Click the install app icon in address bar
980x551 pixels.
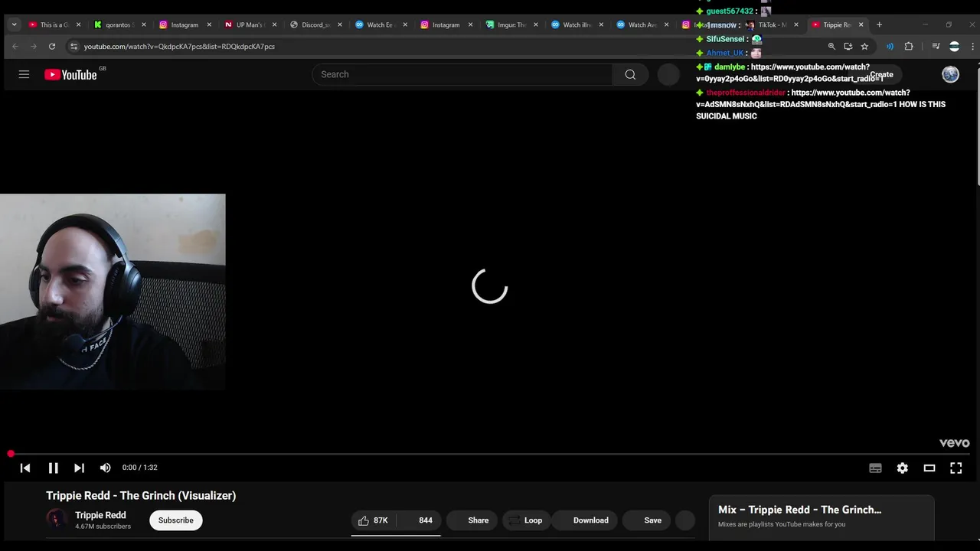[848, 47]
